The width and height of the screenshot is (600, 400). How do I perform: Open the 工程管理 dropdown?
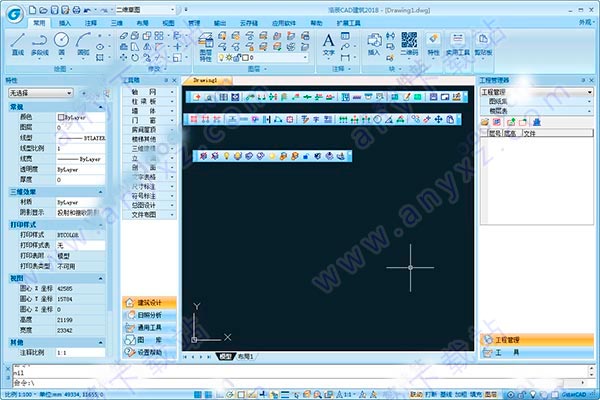(x=536, y=92)
